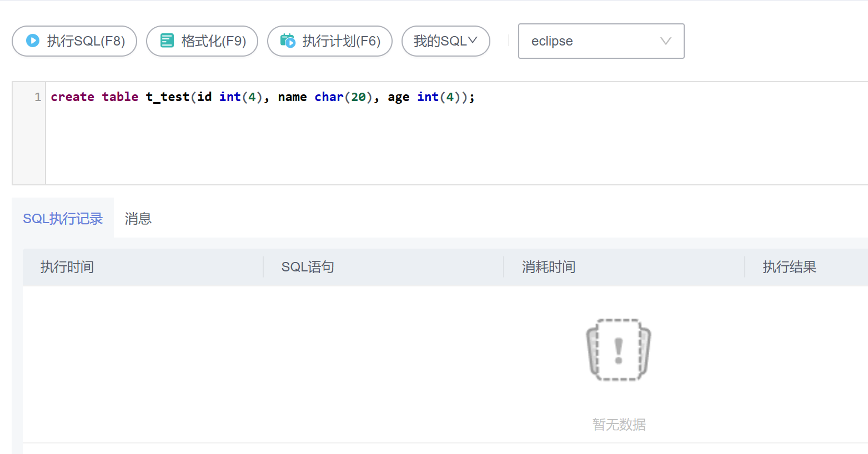The width and height of the screenshot is (868, 454).
Task: Click the empty-data exclamation icon
Action: click(x=618, y=350)
